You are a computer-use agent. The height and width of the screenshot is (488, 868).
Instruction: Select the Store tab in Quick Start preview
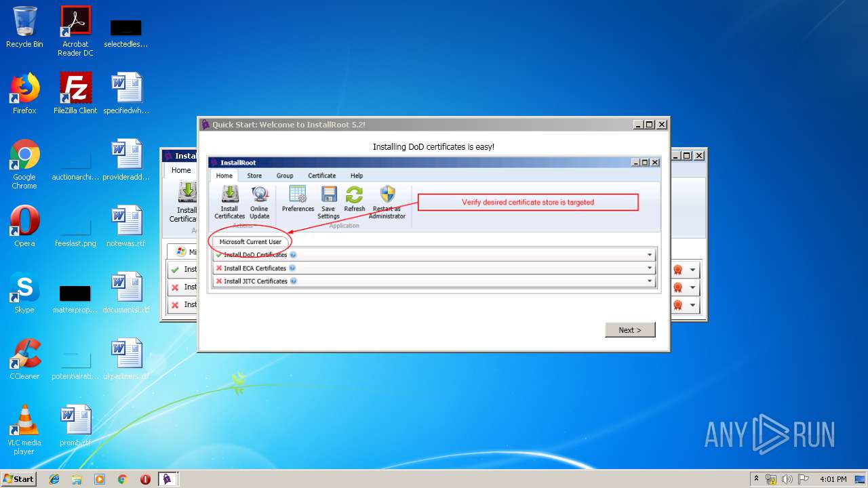(254, 176)
